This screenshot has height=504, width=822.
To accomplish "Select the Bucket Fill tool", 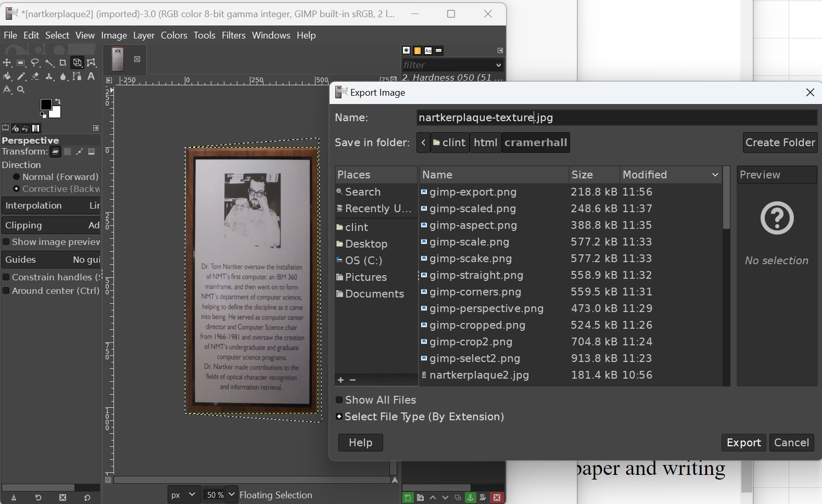I will pos(7,76).
